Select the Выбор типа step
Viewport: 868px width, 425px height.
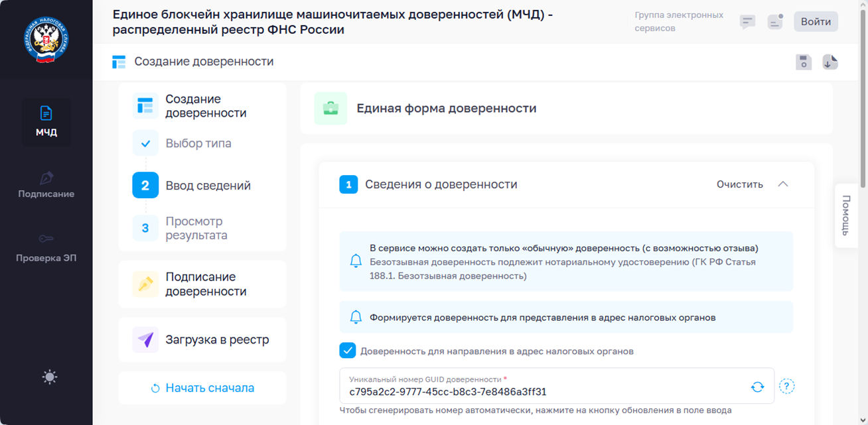198,143
